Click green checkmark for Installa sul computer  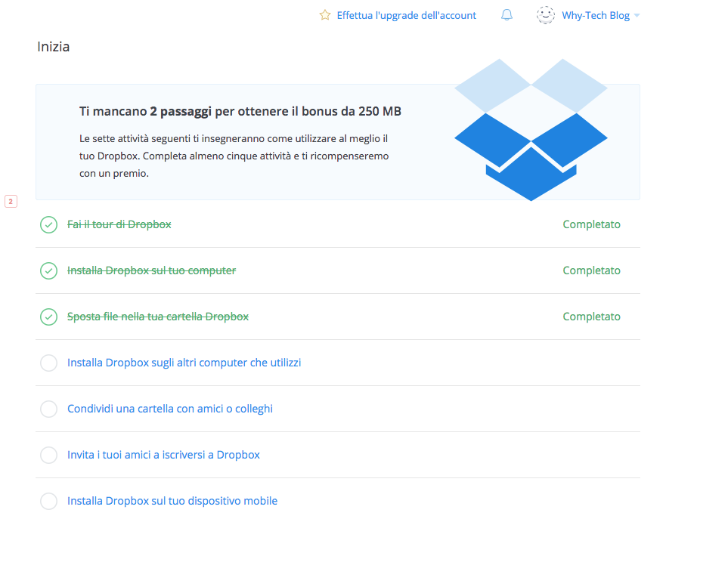tap(48, 270)
